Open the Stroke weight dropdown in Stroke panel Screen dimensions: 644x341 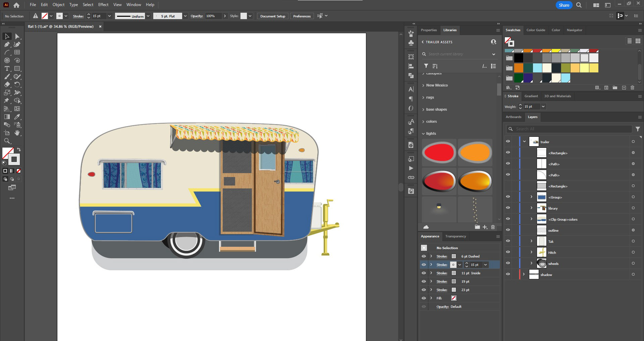(543, 107)
